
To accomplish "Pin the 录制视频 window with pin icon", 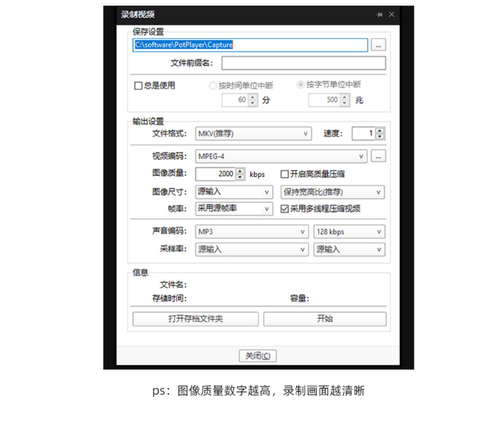I will (x=379, y=15).
